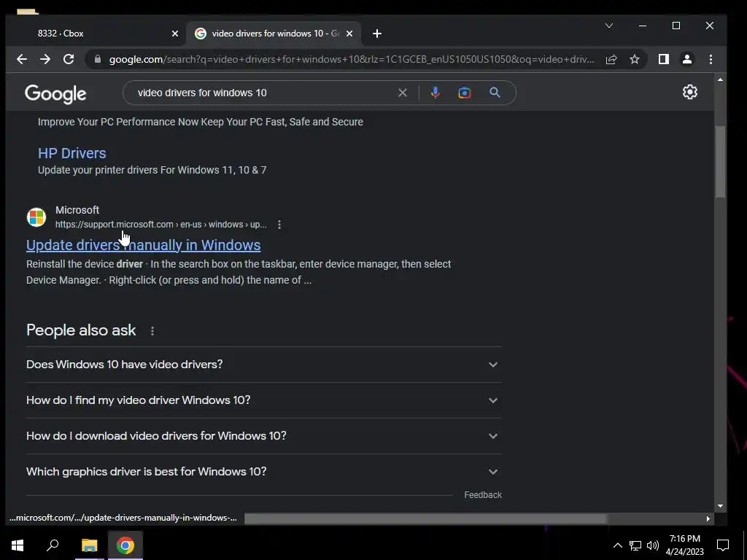The image size is (747, 560).
Task: Open a new browser tab
Action: 377,34
